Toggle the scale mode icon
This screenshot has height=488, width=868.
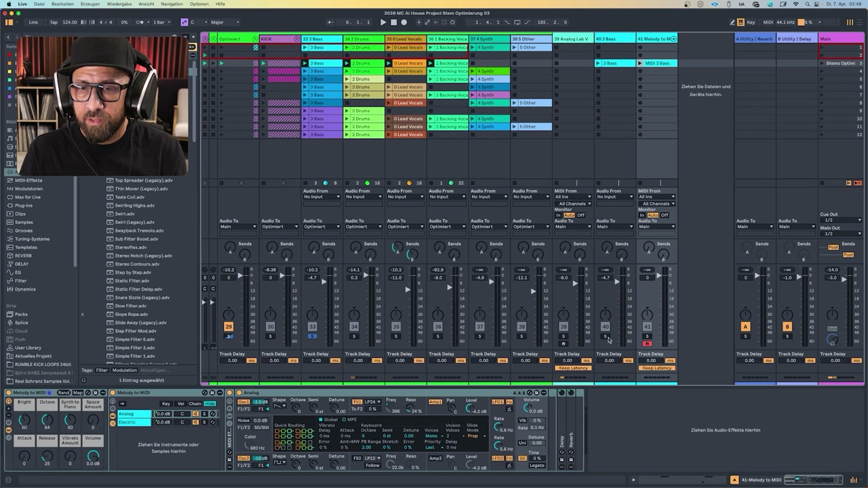(184, 22)
